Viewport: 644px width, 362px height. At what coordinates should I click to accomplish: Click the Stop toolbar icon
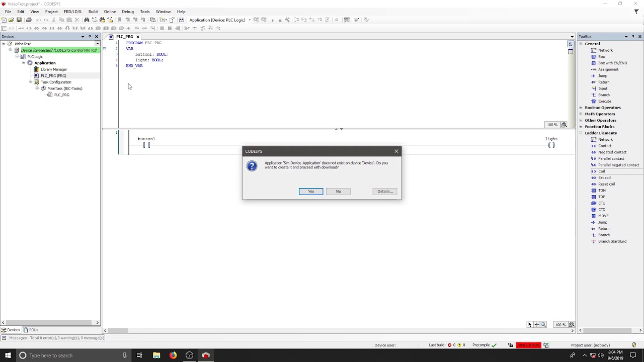tap(280, 20)
